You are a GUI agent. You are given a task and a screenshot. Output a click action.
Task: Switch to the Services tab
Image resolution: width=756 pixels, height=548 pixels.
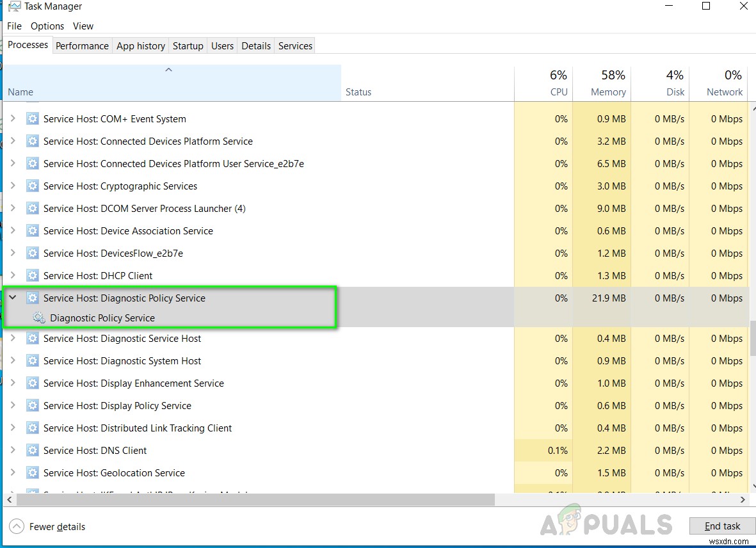[x=295, y=46]
